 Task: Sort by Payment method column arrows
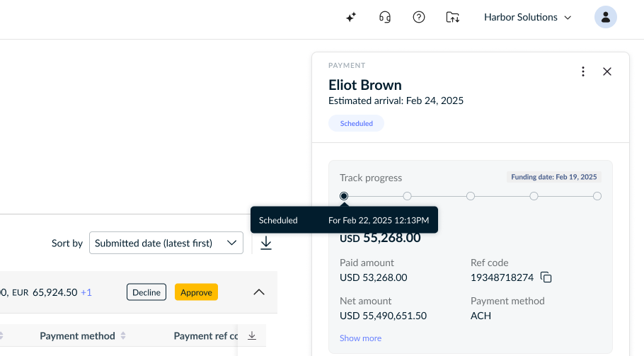click(x=123, y=336)
